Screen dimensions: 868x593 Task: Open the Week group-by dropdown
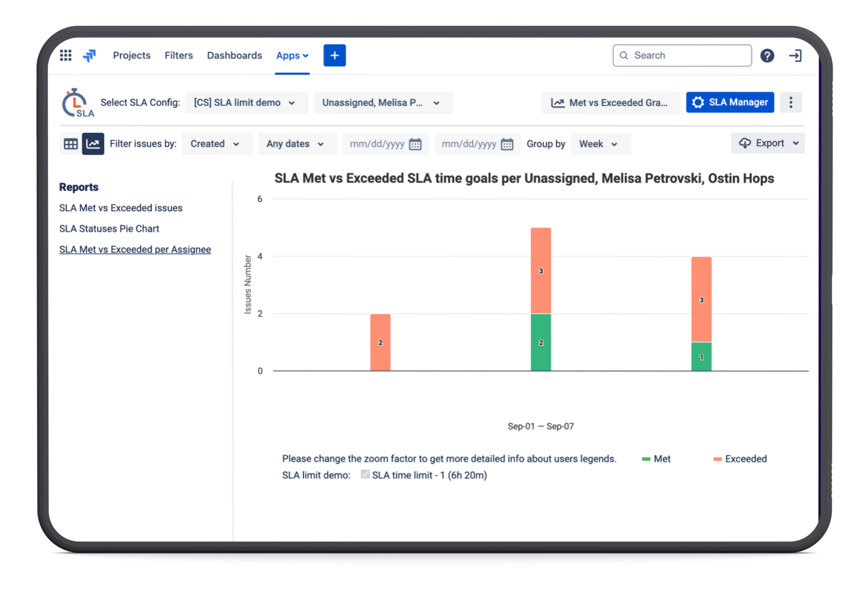point(600,144)
